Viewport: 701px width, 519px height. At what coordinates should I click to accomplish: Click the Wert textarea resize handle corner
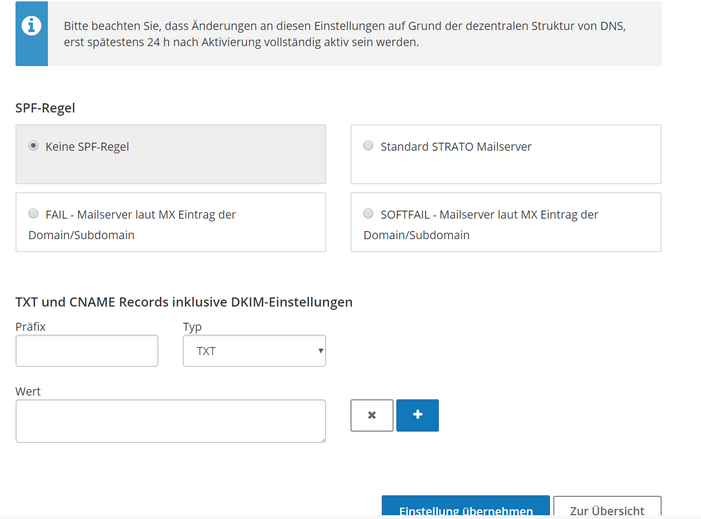(322, 439)
